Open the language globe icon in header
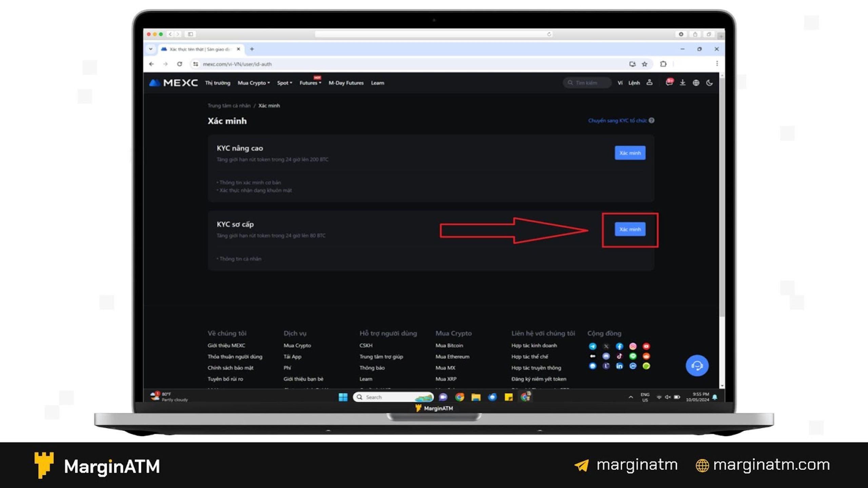Image resolution: width=868 pixels, height=488 pixels. (696, 83)
